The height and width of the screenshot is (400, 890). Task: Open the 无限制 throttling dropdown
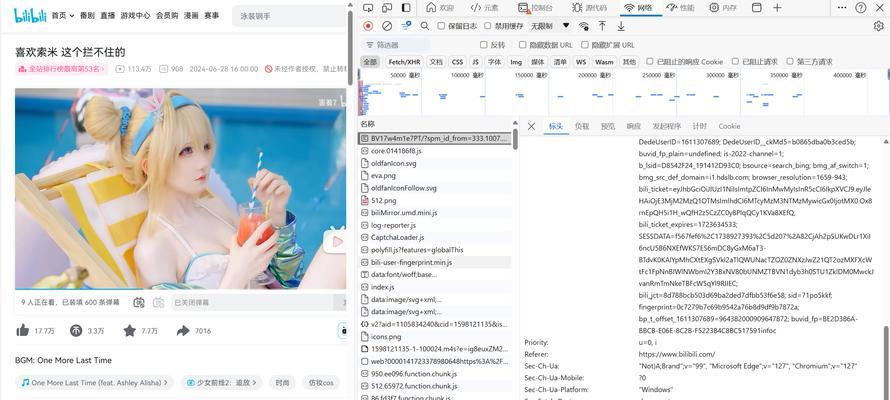(550, 26)
